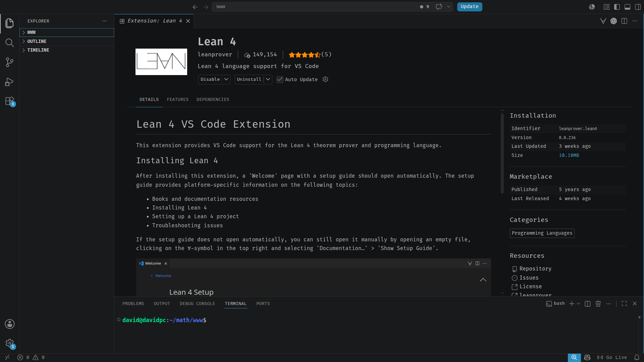This screenshot has height=362, width=644.
Task: Maximize the terminal panel size
Action: (x=624, y=304)
